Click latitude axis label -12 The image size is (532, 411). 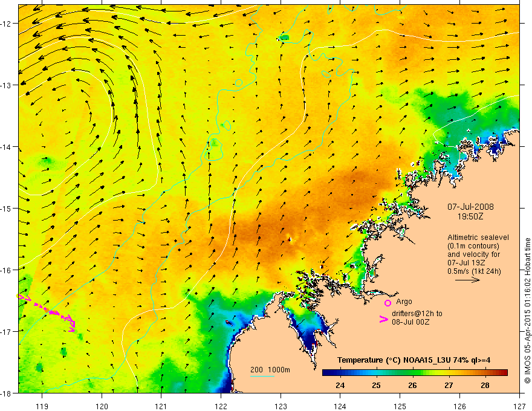[6, 24]
